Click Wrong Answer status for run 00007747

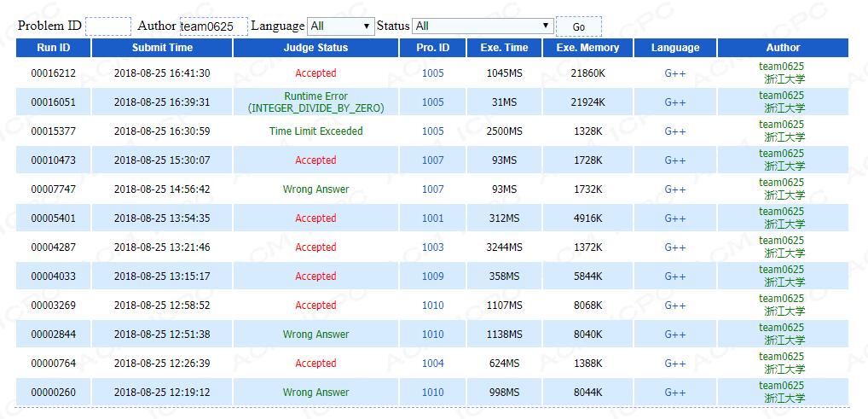(x=315, y=189)
